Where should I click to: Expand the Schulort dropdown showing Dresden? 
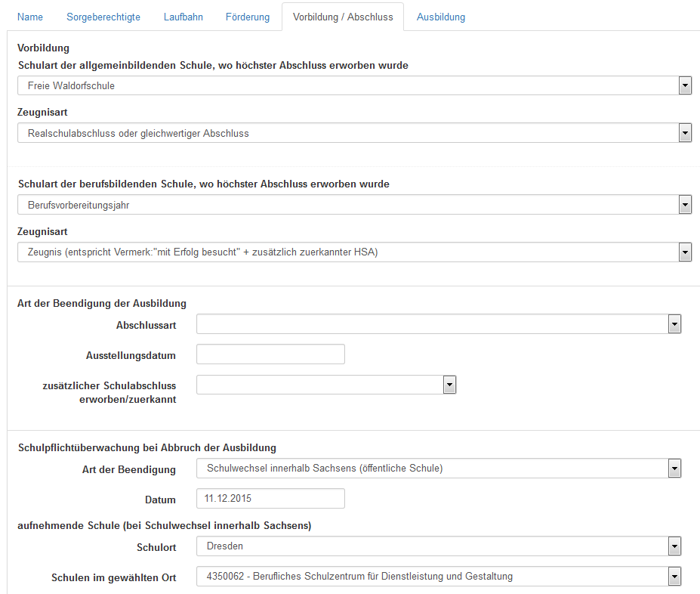pos(432,546)
